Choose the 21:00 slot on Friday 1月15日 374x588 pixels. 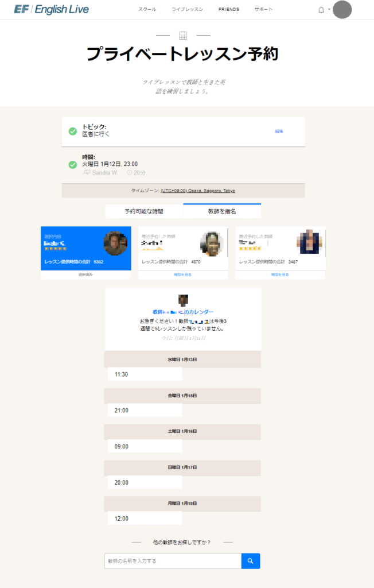pos(145,410)
